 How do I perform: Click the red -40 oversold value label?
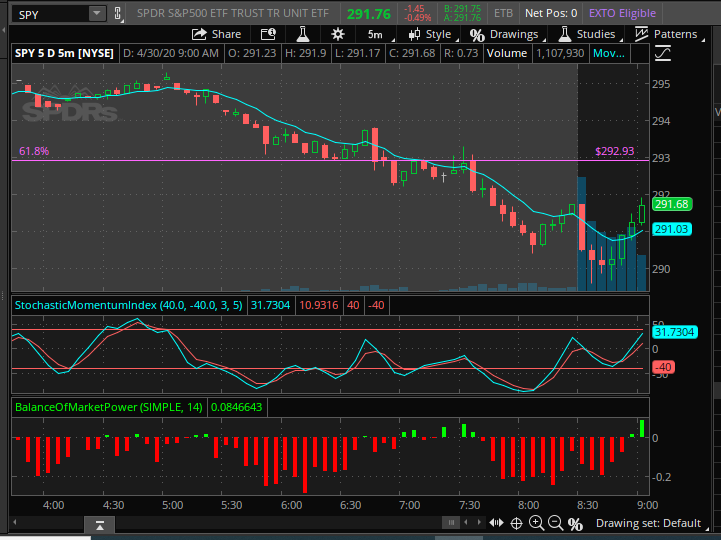click(x=377, y=305)
